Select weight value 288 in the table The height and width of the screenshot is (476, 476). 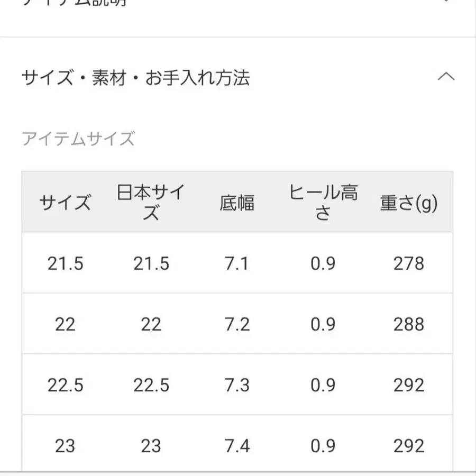[x=409, y=324]
